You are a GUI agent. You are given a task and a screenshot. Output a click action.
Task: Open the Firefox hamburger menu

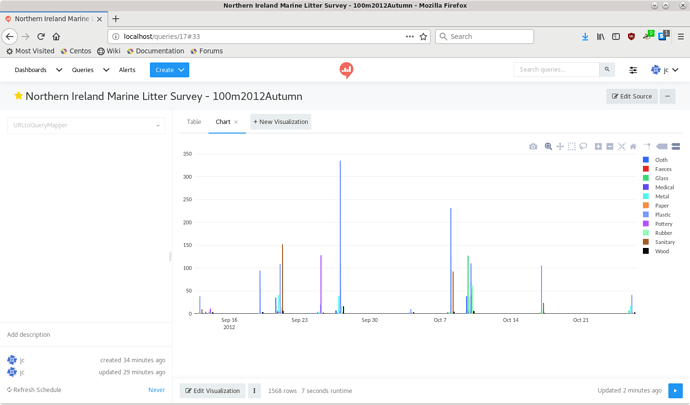pos(680,37)
